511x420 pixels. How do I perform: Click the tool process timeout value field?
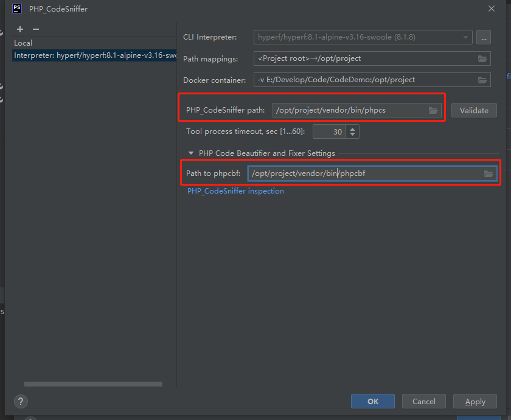[x=329, y=131]
